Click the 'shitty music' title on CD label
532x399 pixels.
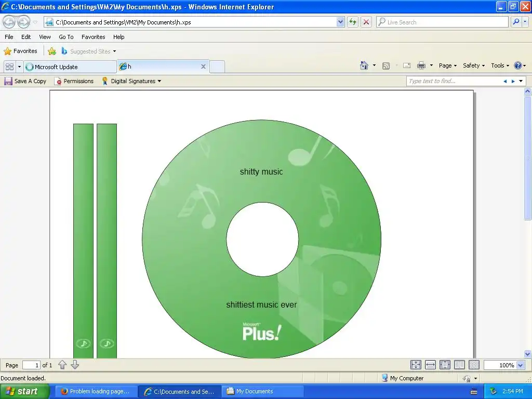coord(261,171)
